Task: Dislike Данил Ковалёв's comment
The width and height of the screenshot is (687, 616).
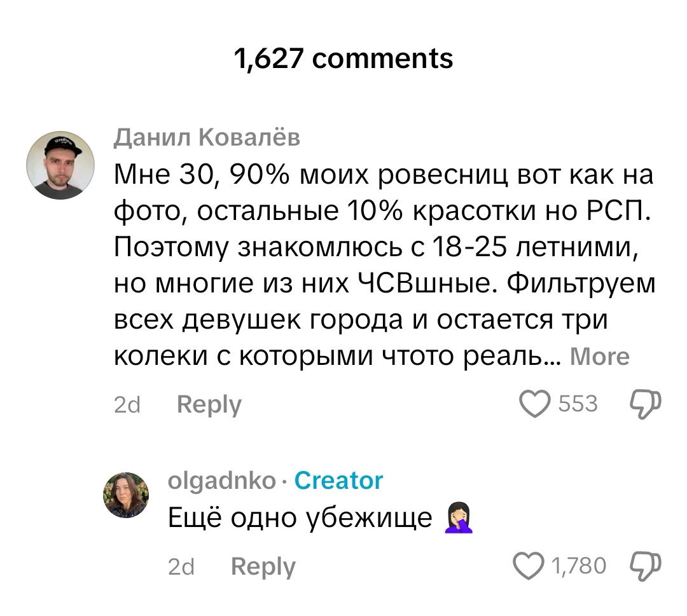Action: pos(644,404)
